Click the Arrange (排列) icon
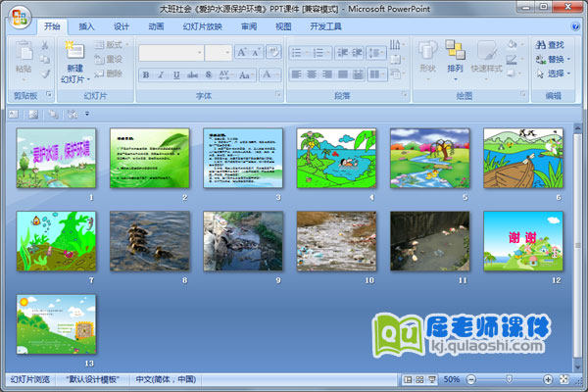 [455, 50]
